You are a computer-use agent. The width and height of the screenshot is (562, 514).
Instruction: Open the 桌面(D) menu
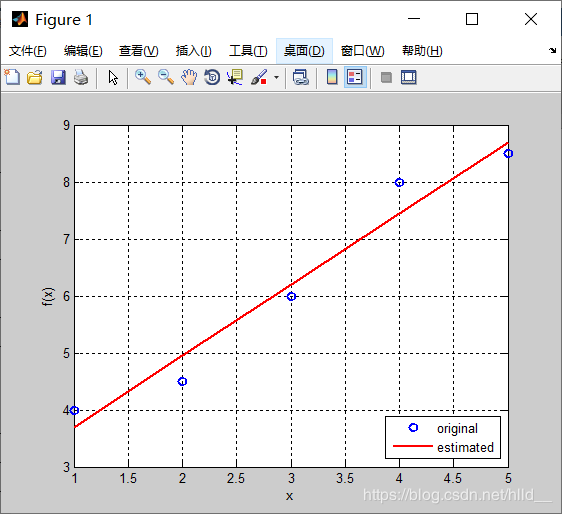304,51
